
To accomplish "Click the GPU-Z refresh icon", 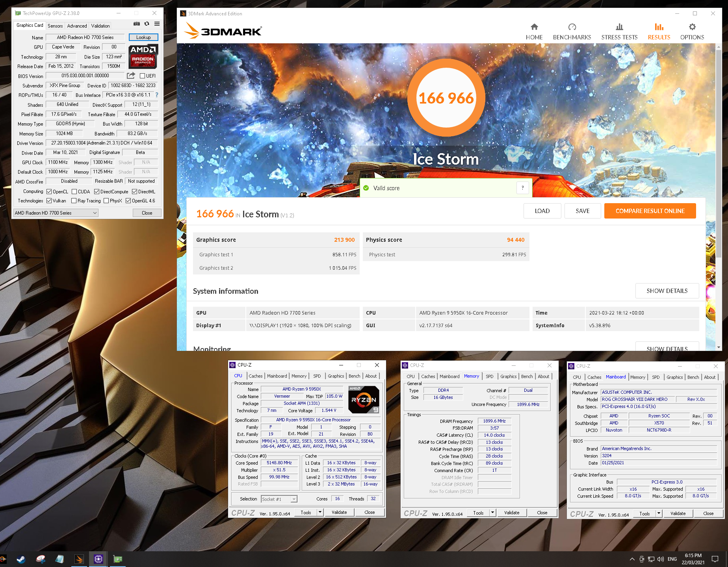I will [x=147, y=24].
